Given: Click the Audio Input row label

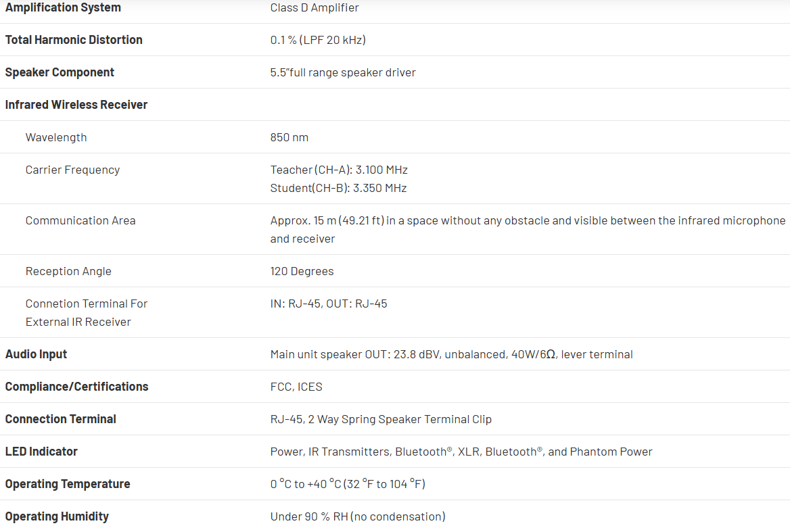Looking at the screenshot, I should tap(36, 354).
